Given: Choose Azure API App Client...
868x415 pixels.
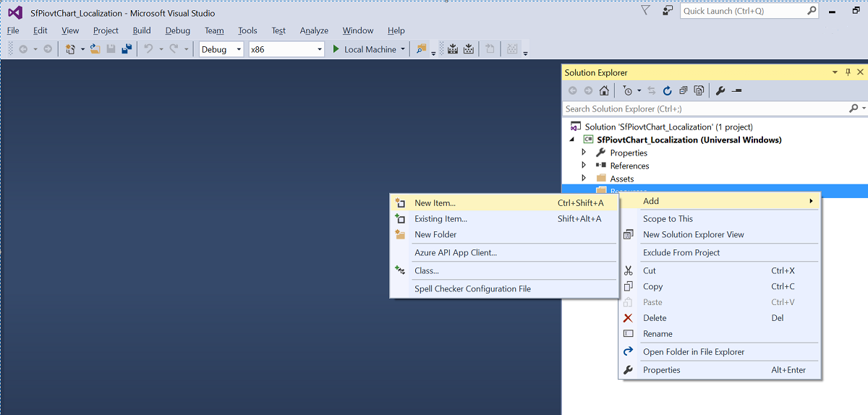Looking at the screenshot, I should coord(503,253).
